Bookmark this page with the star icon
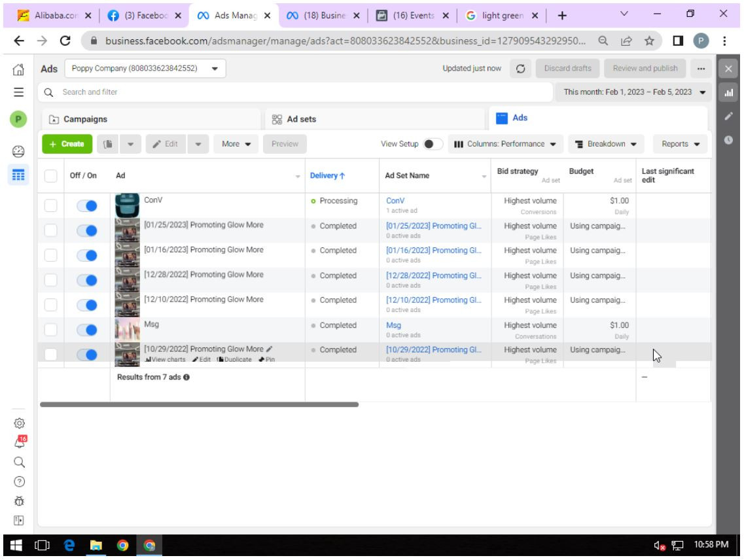 [649, 41]
